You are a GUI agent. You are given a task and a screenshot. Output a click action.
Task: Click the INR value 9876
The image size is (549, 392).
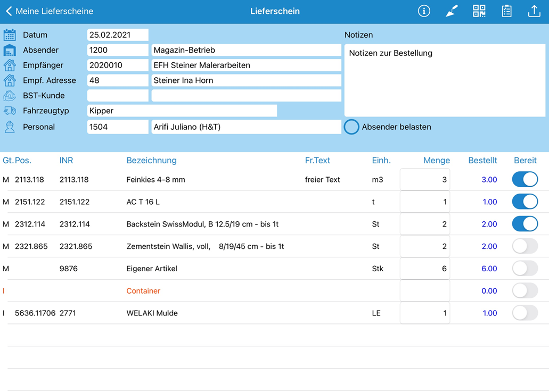coord(69,269)
